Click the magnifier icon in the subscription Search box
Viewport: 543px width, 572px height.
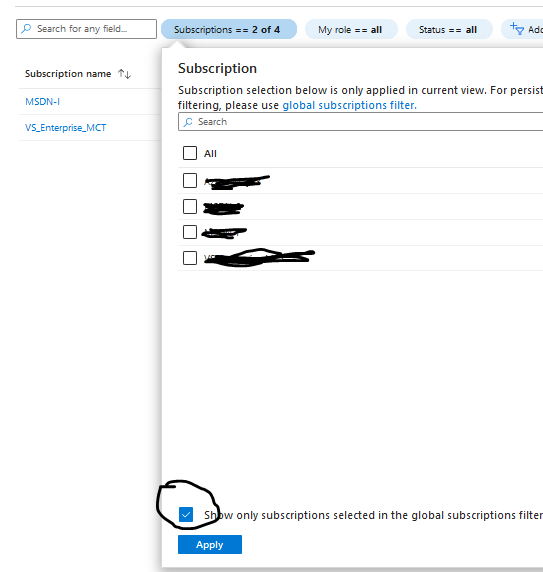click(188, 122)
